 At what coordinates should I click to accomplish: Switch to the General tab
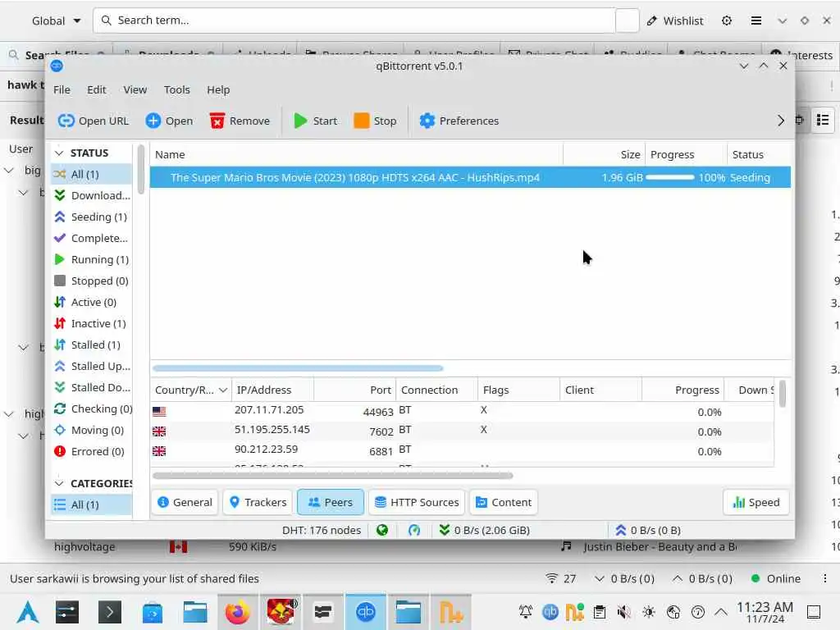pos(185,503)
